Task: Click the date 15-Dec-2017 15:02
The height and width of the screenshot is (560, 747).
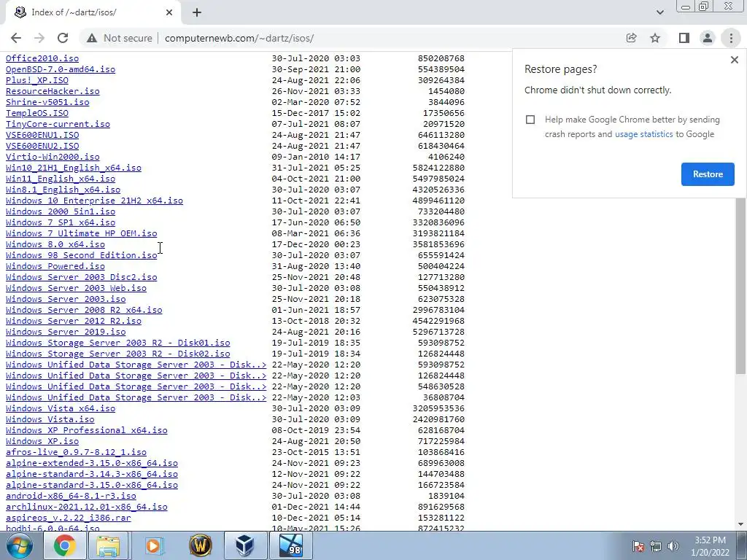Action: tap(316, 113)
